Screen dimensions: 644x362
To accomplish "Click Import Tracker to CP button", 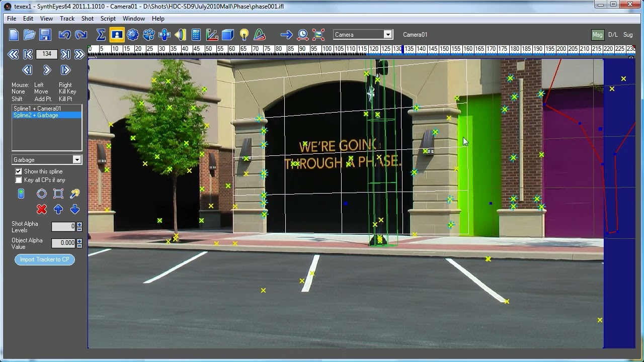I will pos(45,259).
